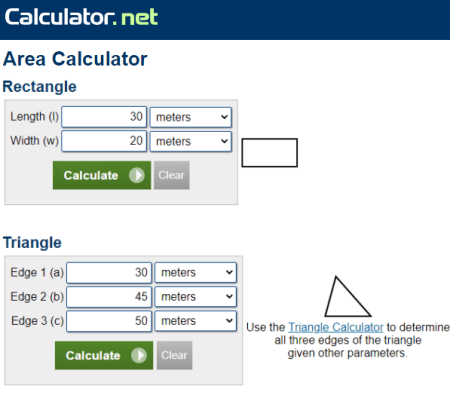Click the rectangle shape illustration
Viewport: 450px width, 398px height.
[270, 153]
